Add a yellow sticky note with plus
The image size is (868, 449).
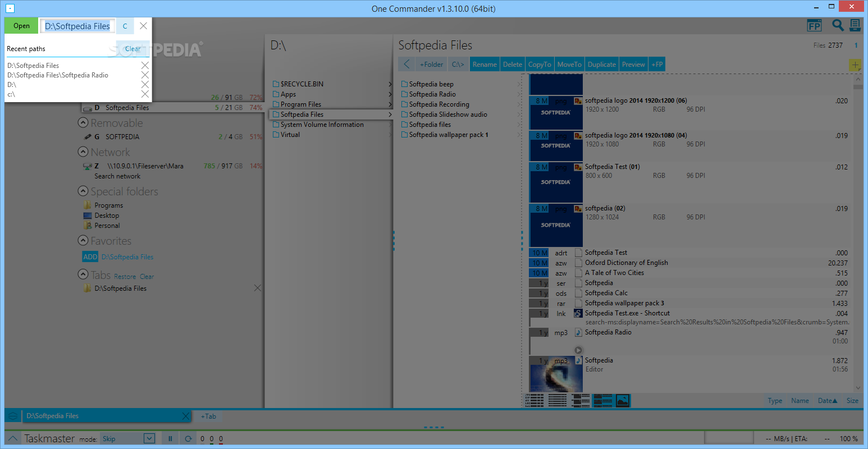point(855,65)
